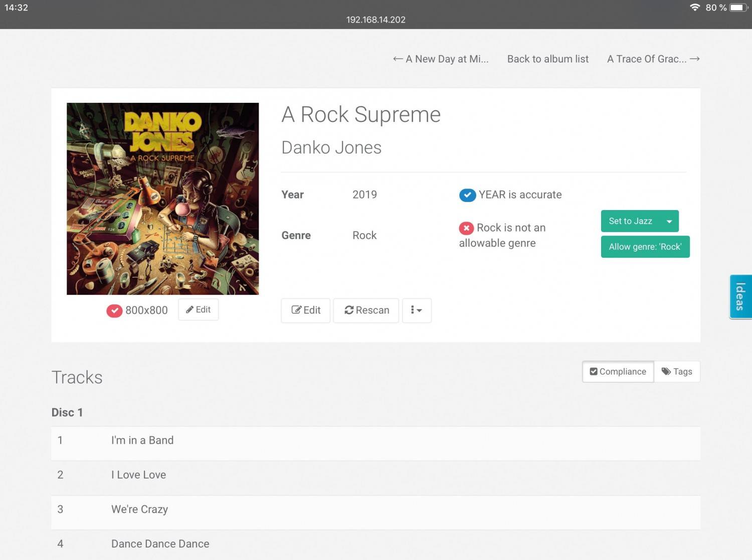Screen dimensions: 752x560
Task: Switch to the Tags tab
Action: (x=677, y=371)
